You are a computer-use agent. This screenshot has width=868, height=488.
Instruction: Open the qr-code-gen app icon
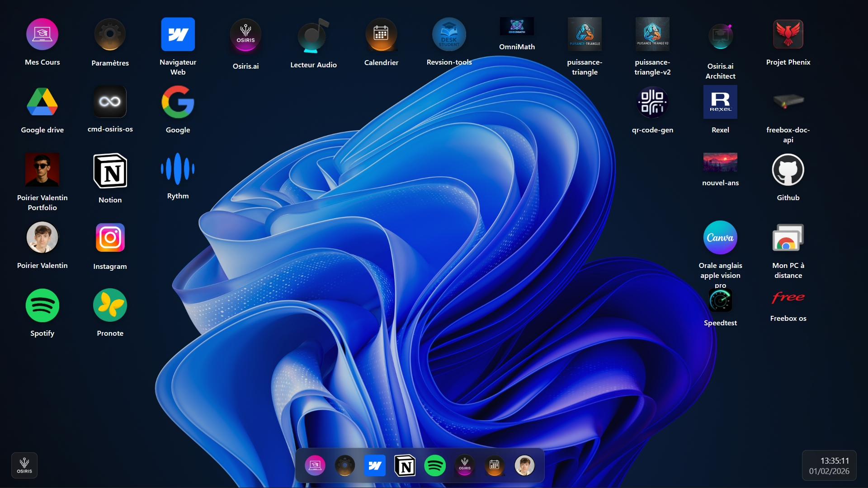click(652, 102)
